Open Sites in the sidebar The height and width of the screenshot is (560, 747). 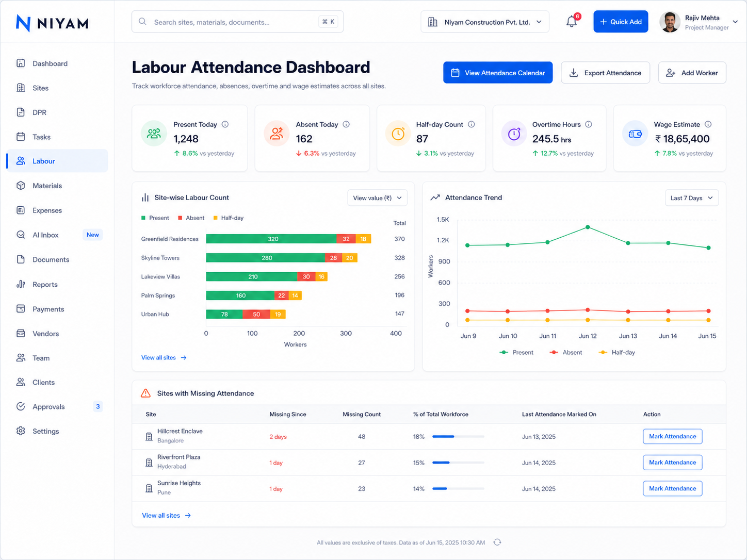click(x=57, y=88)
